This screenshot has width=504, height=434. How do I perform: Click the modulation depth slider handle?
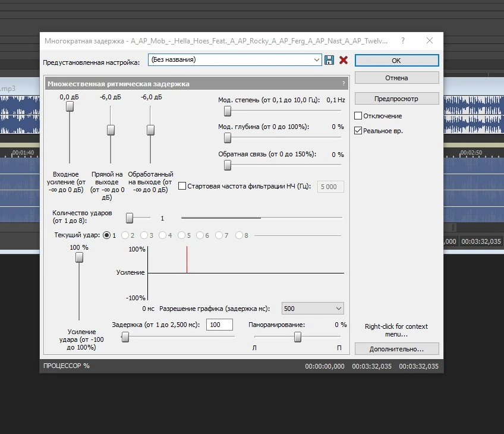228,137
